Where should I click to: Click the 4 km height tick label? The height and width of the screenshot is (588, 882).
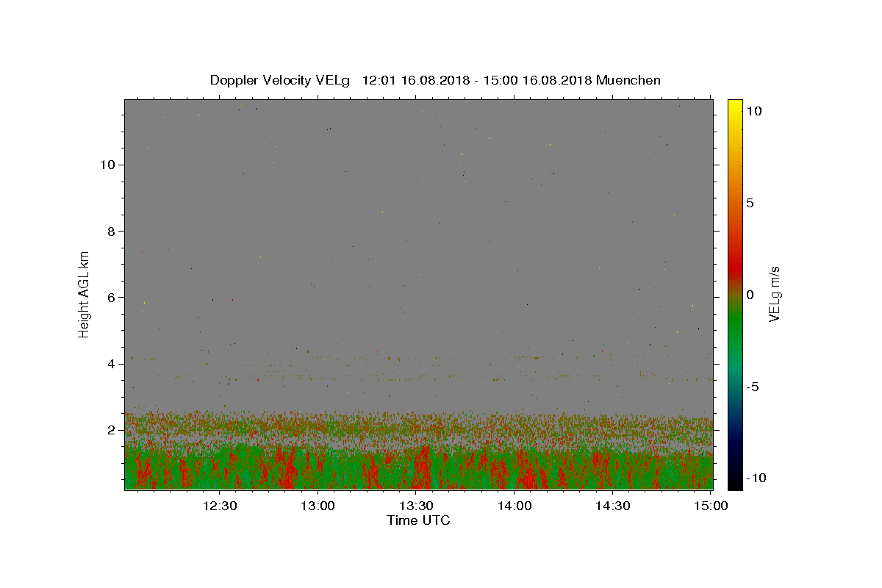pos(112,364)
